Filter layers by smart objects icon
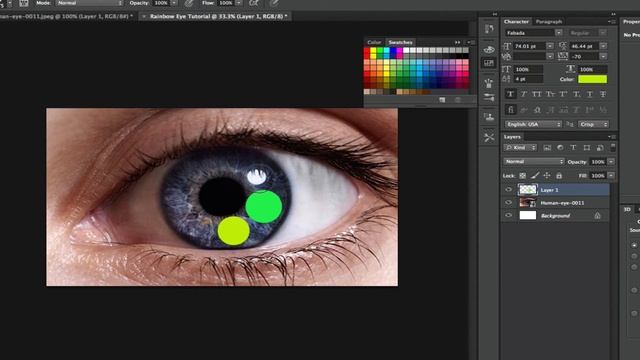 (x=600, y=148)
